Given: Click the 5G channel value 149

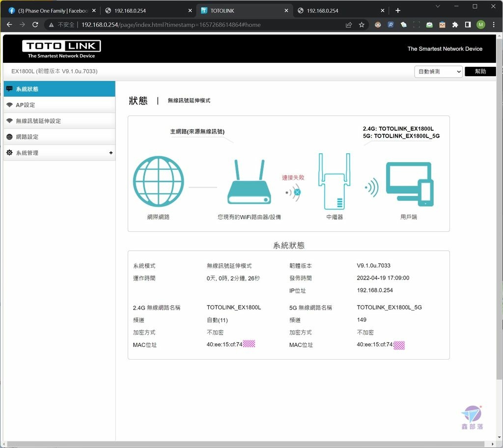Looking at the screenshot, I should coord(361,320).
